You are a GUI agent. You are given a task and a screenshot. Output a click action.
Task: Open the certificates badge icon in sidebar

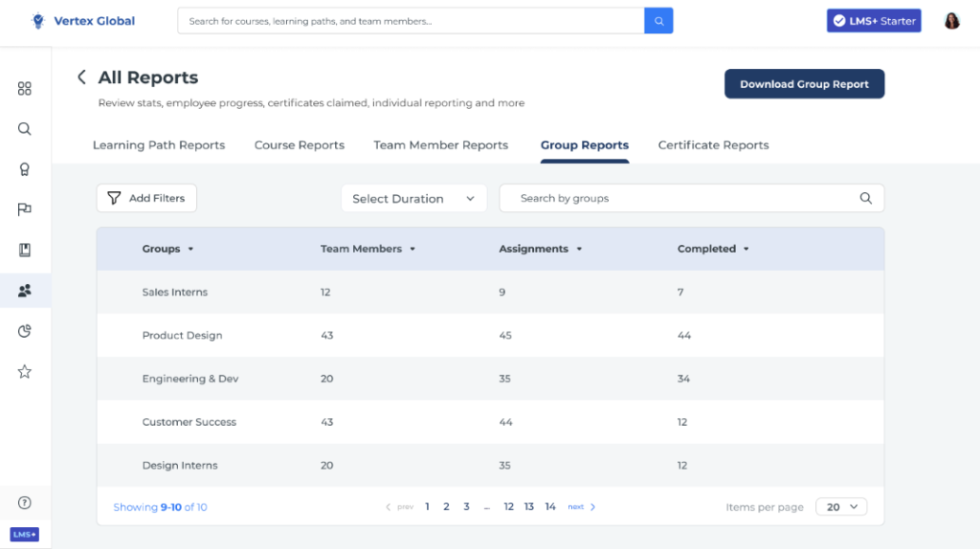pos(25,169)
